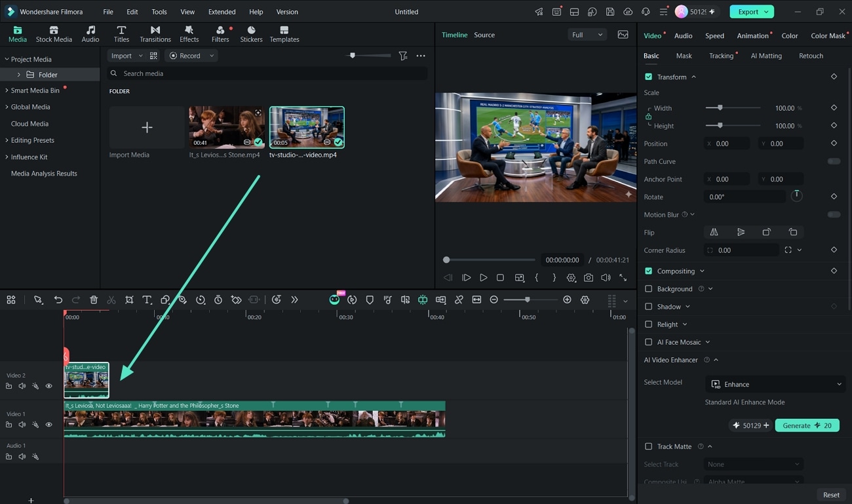Image resolution: width=852 pixels, height=504 pixels.
Task: Open the Titles panel
Action: (121, 34)
